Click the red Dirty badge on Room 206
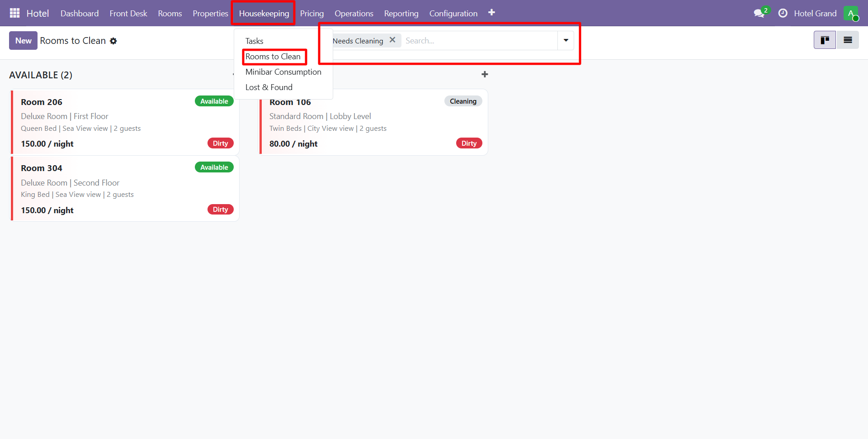The width and height of the screenshot is (868, 439). pos(220,143)
